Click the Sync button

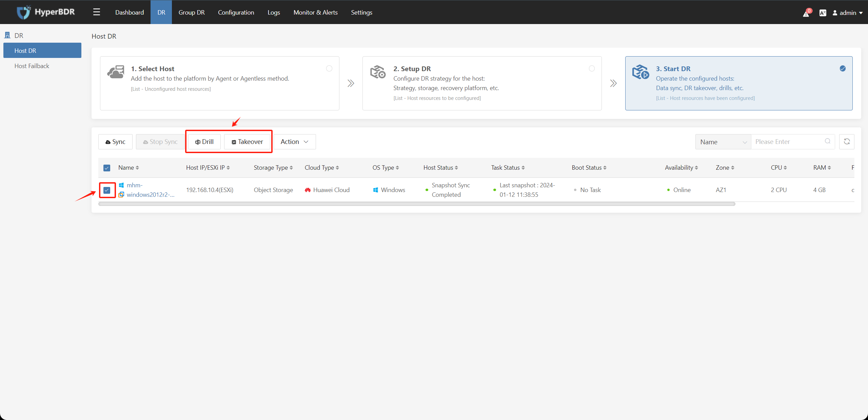[115, 142]
